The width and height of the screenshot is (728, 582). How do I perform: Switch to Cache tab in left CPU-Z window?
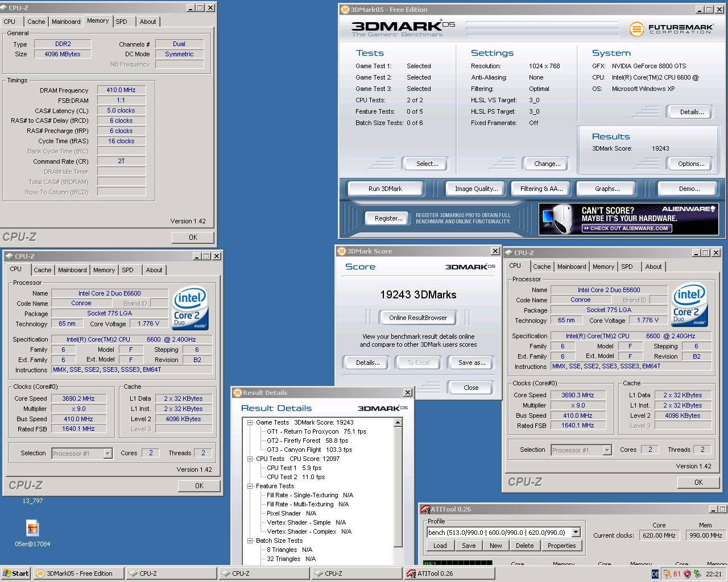pyautogui.click(x=43, y=270)
